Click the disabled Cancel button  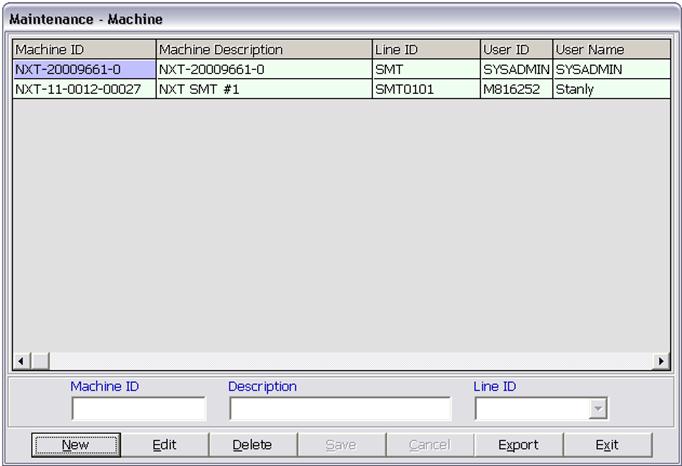tap(430, 445)
